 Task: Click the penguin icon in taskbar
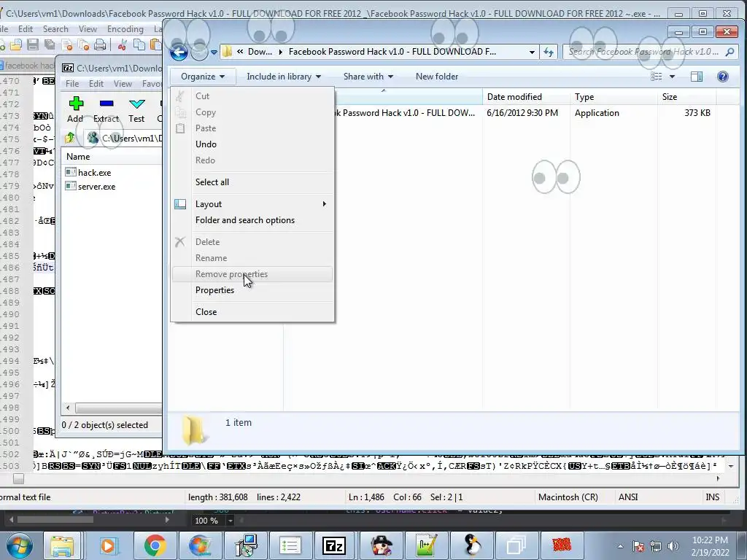click(472, 545)
